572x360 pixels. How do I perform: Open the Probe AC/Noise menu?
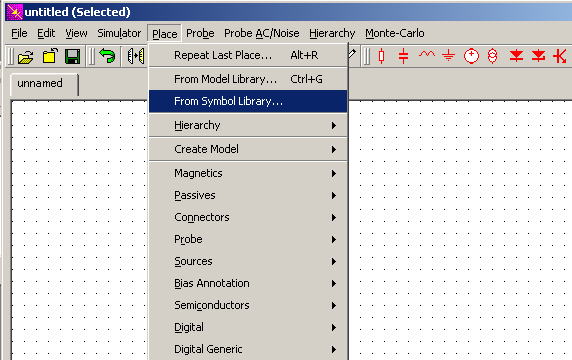(x=262, y=33)
